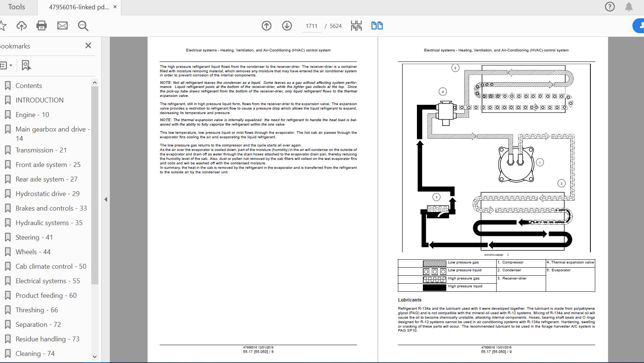Click the fit page scrolling mode icon
Screen dimensions: 644x363
pyautogui.click(x=356, y=26)
